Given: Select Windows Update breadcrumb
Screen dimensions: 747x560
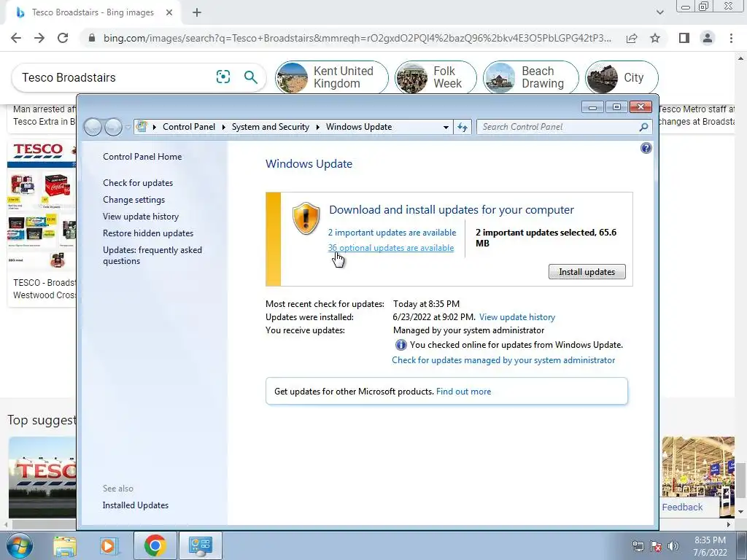Looking at the screenshot, I should coord(359,127).
